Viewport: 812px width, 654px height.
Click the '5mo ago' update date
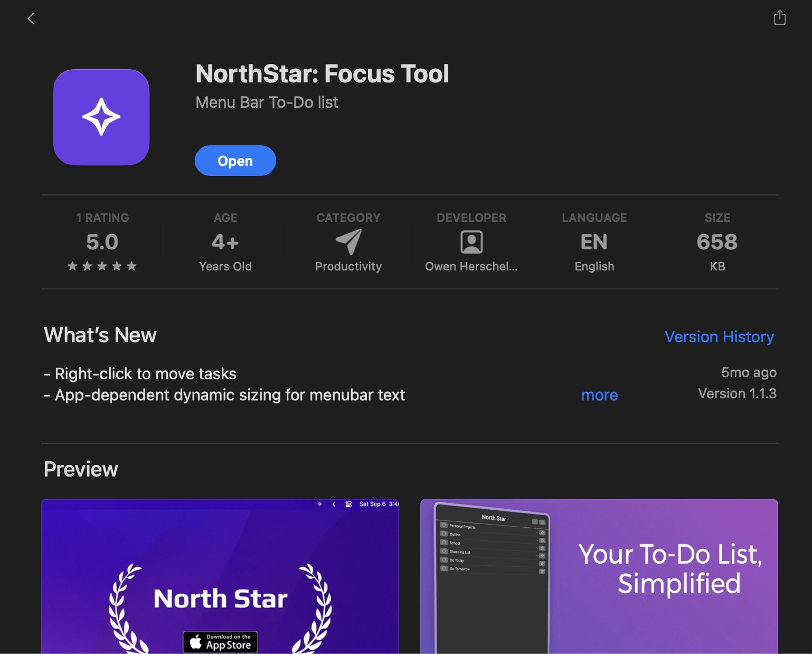click(749, 372)
